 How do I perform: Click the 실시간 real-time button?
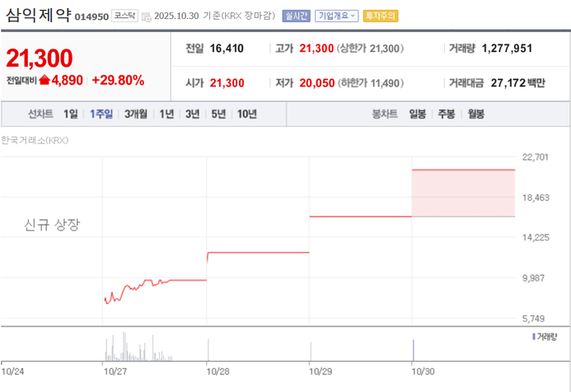tap(295, 16)
